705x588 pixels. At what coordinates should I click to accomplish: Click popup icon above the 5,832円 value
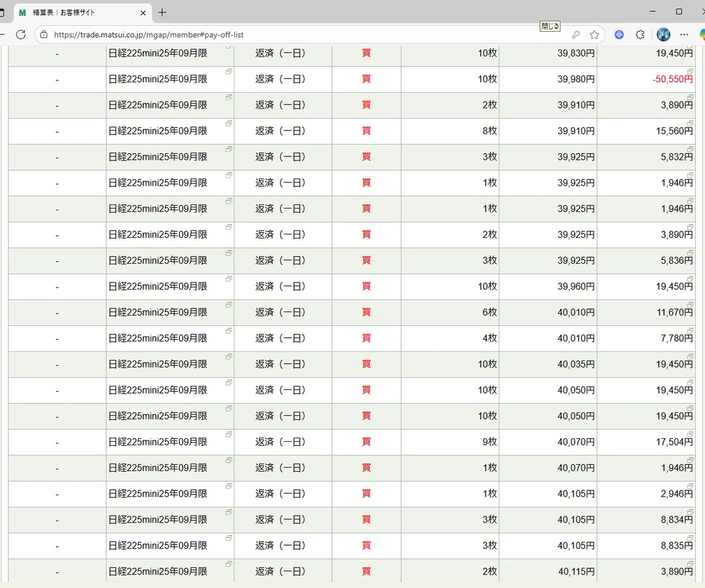pos(690,149)
